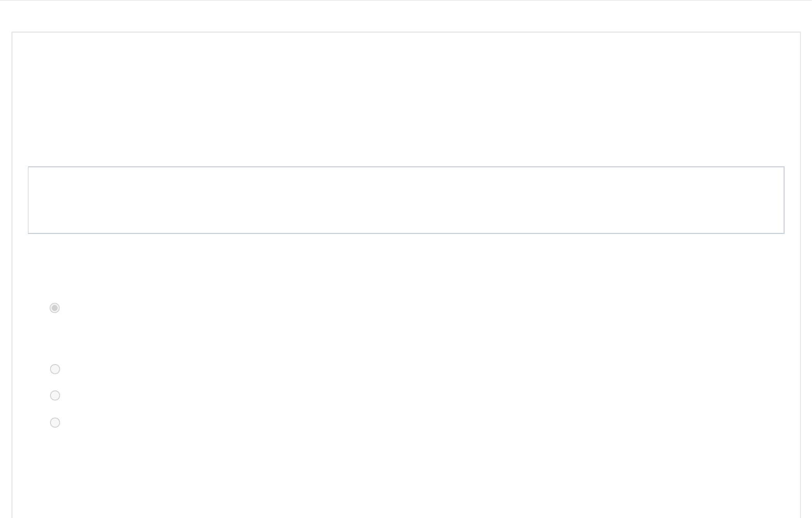Choose the third radio button option
Image resolution: width=812 pixels, height=518 pixels.
pos(55,395)
